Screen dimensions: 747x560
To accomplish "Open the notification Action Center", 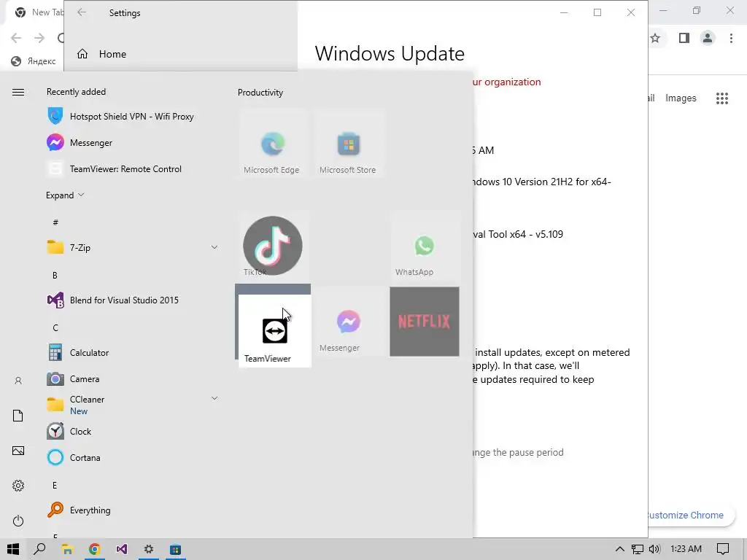I will point(723,549).
